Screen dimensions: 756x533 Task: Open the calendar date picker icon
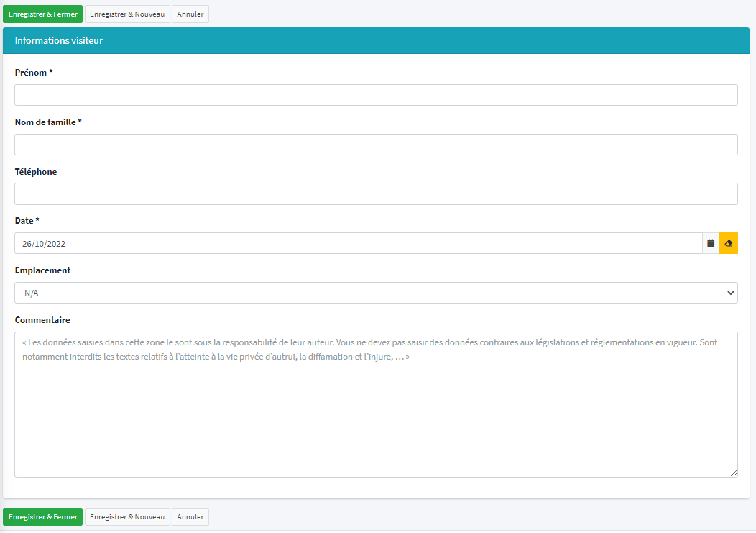point(710,243)
